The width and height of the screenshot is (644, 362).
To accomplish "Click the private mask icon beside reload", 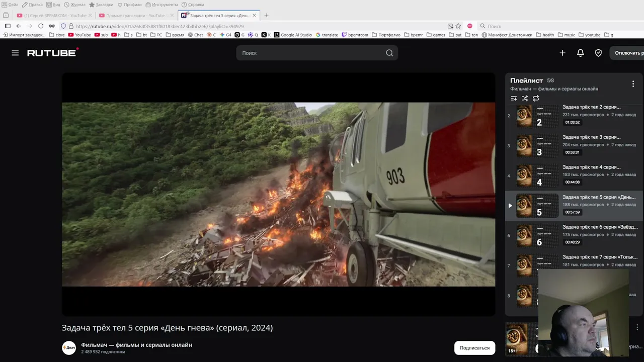I will click(x=52, y=26).
